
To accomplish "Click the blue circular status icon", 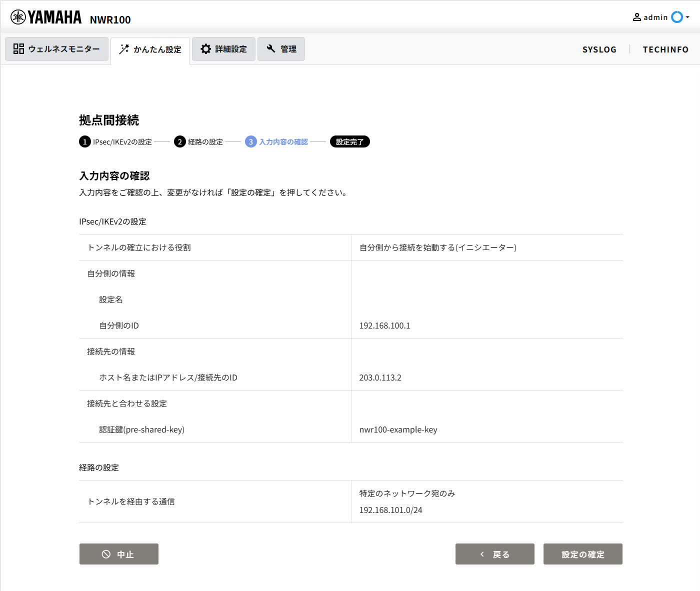I will coord(677,17).
